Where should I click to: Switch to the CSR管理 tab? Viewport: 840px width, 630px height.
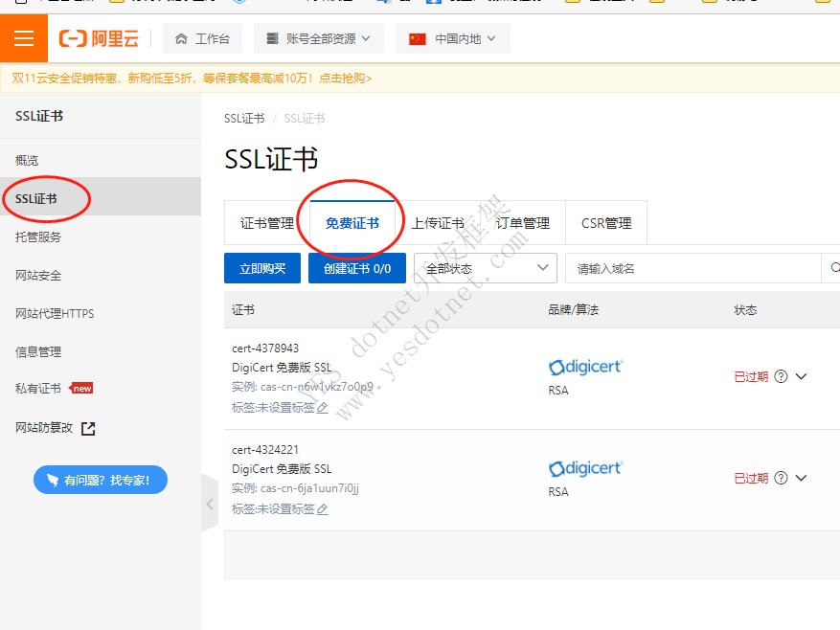tap(606, 223)
